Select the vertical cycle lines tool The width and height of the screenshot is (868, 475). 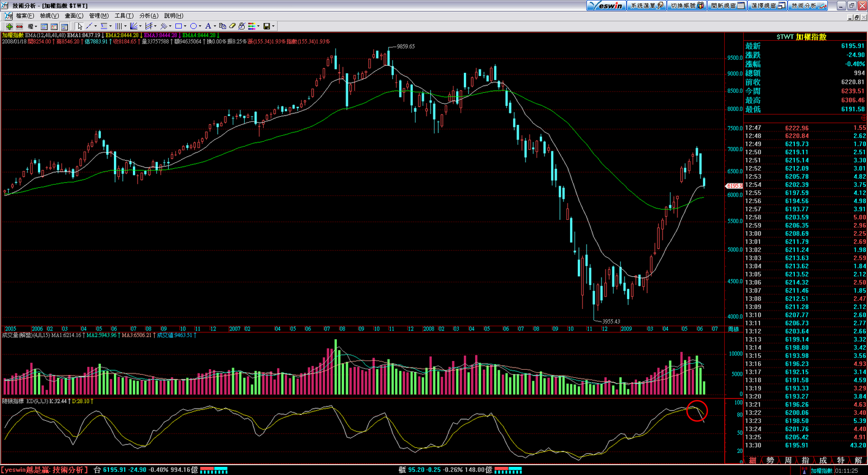point(118,26)
